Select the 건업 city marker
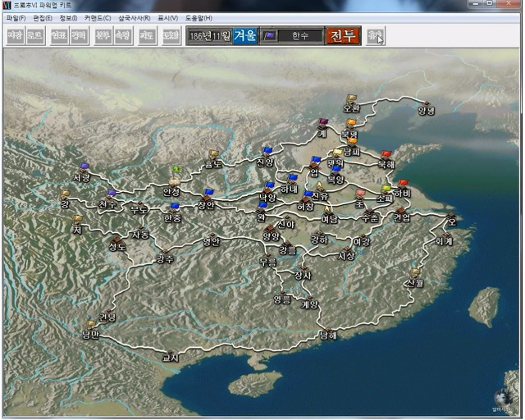Screen dimensions: 525x420 point(401,214)
